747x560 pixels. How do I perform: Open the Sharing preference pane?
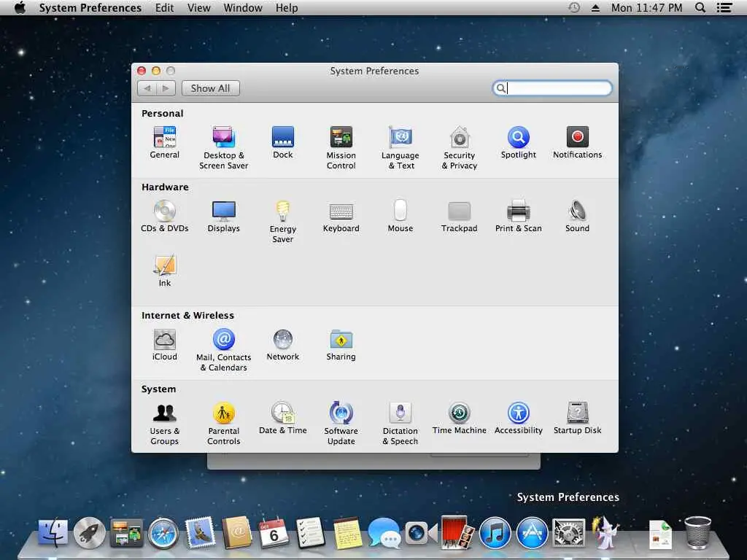[341, 345]
